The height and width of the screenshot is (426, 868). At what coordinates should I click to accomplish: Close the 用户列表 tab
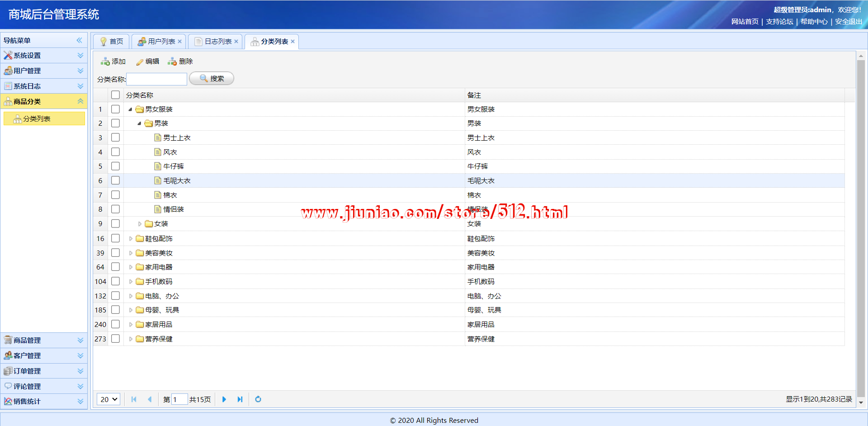[180, 42]
